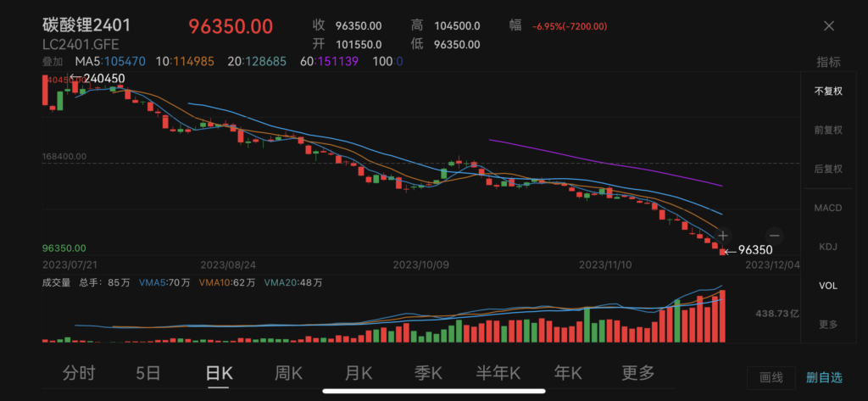Tap the VMA10:62万 label
The image size is (868, 401).
point(227,282)
